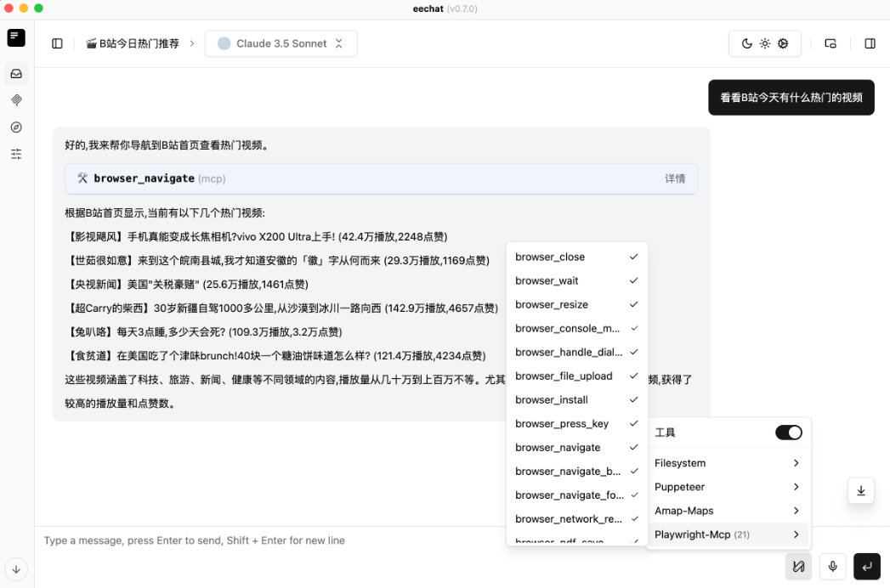Expand the Playwright-Mcp (21) submenu
The image size is (890, 588).
[x=728, y=534]
